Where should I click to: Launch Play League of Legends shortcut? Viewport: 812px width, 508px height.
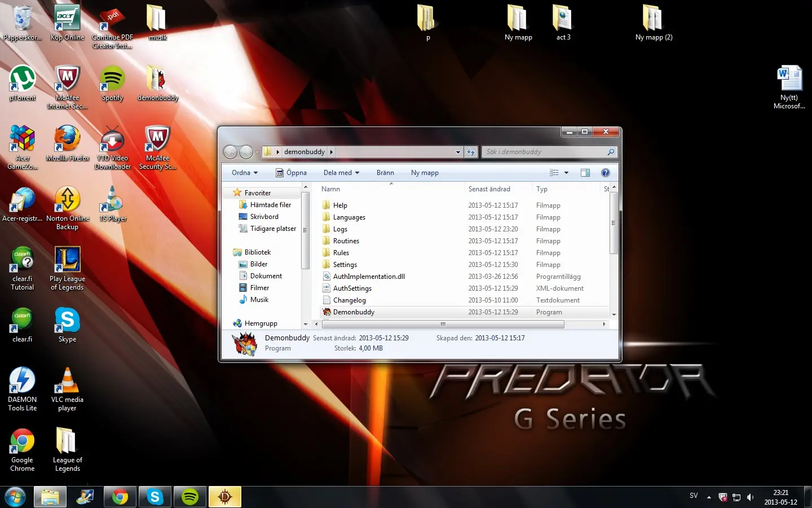(x=67, y=269)
